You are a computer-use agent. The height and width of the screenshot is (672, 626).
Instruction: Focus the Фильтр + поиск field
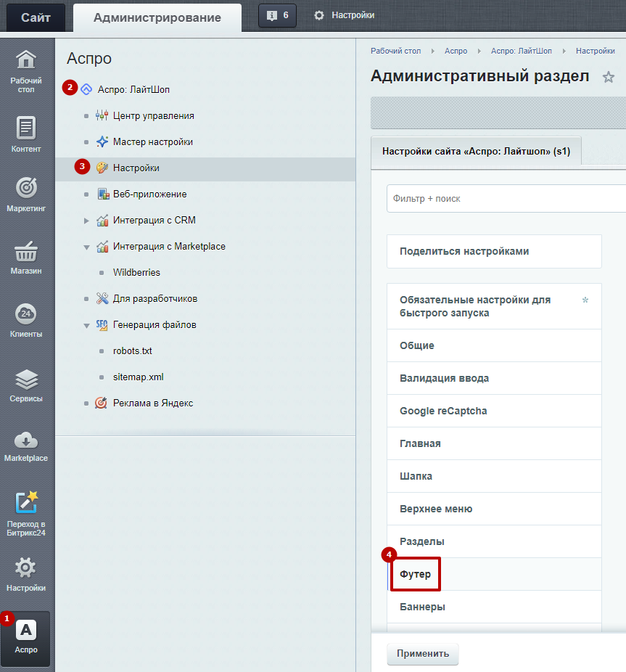tap(506, 198)
